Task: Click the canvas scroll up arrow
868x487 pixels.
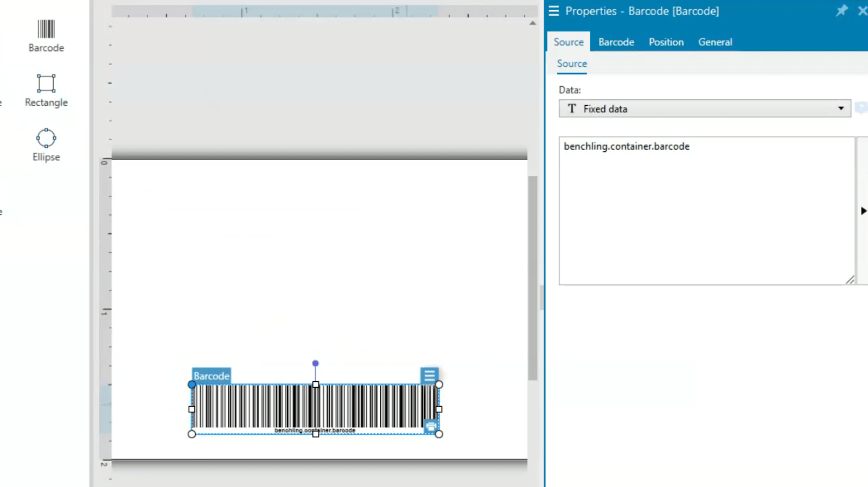Action: point(532,23)
